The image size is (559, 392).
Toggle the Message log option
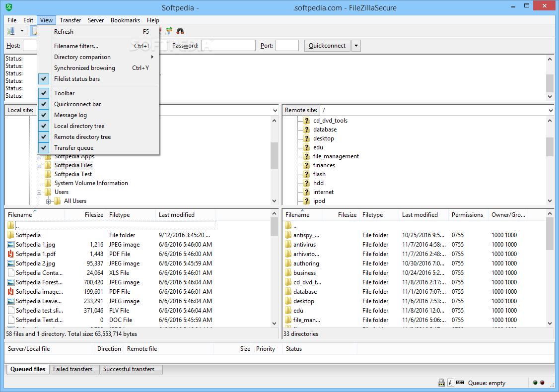click(x=98, y=115)
